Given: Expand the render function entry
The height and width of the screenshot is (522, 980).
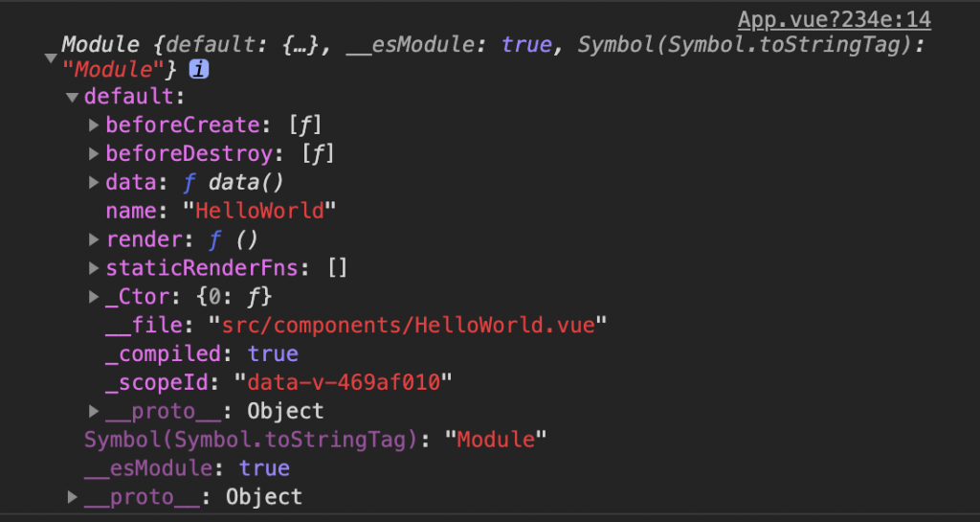Looking at the screenshot, I should (94, 239).
